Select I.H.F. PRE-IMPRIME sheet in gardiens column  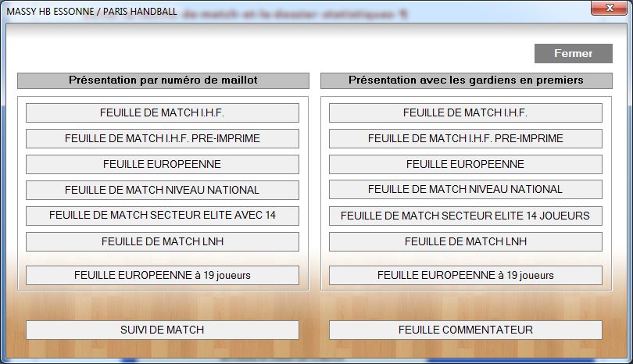coord(466,138)
